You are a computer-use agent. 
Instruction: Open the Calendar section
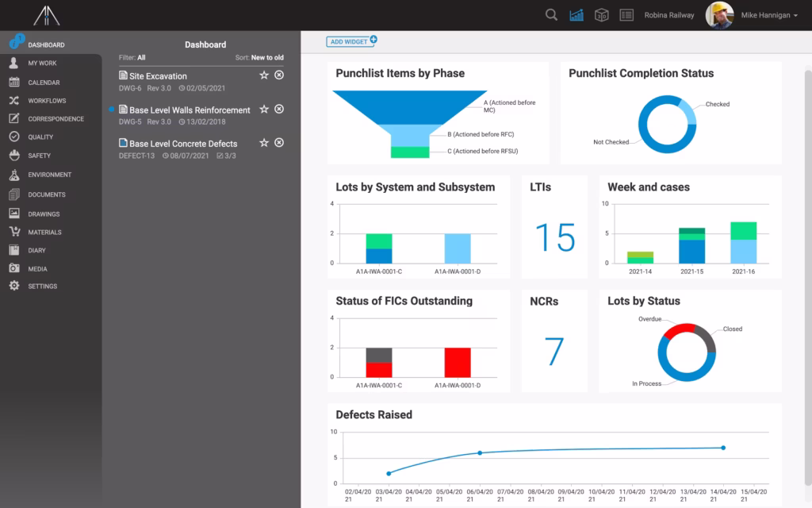click(x=44, y=83)
